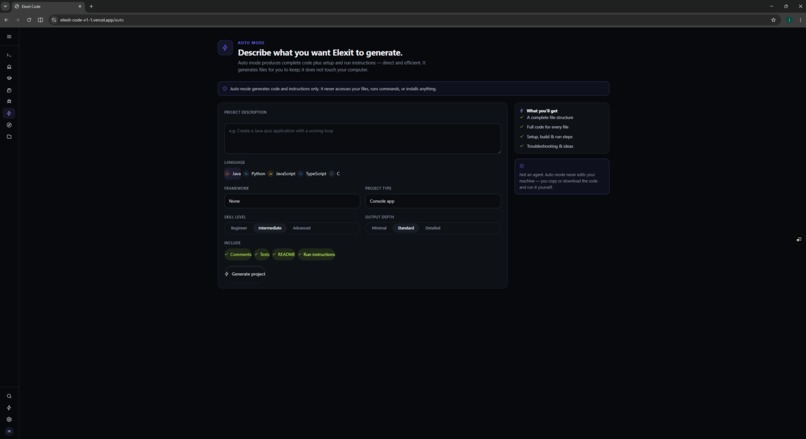Set skill level to Advanced
Image resolution: width=806 pixels, height=439 pixels.
(x=301, y=228)
